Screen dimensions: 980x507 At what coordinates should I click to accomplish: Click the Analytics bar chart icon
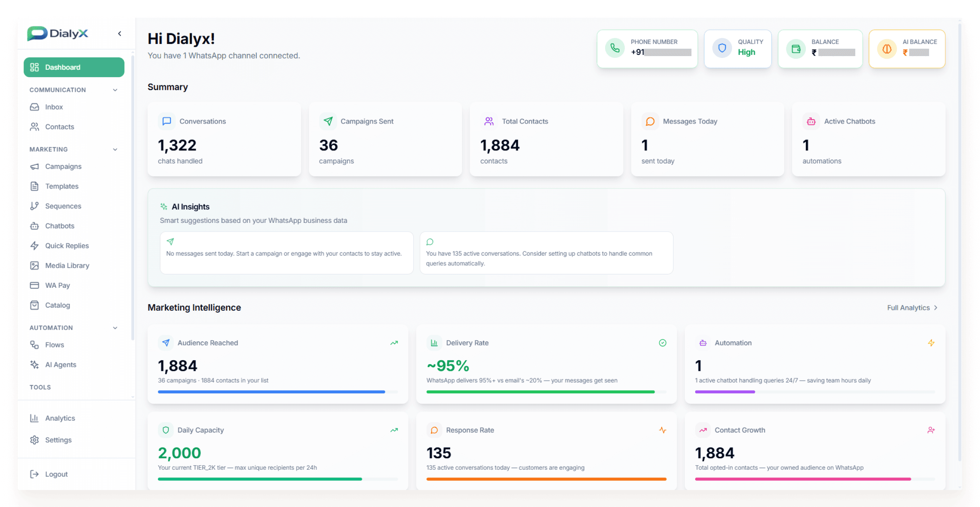[35, 418]
